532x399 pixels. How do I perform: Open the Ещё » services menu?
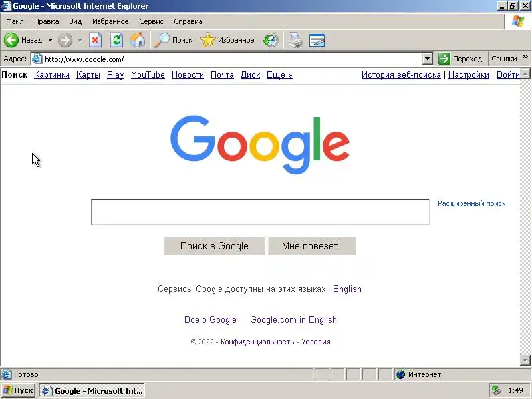point(279,75)
